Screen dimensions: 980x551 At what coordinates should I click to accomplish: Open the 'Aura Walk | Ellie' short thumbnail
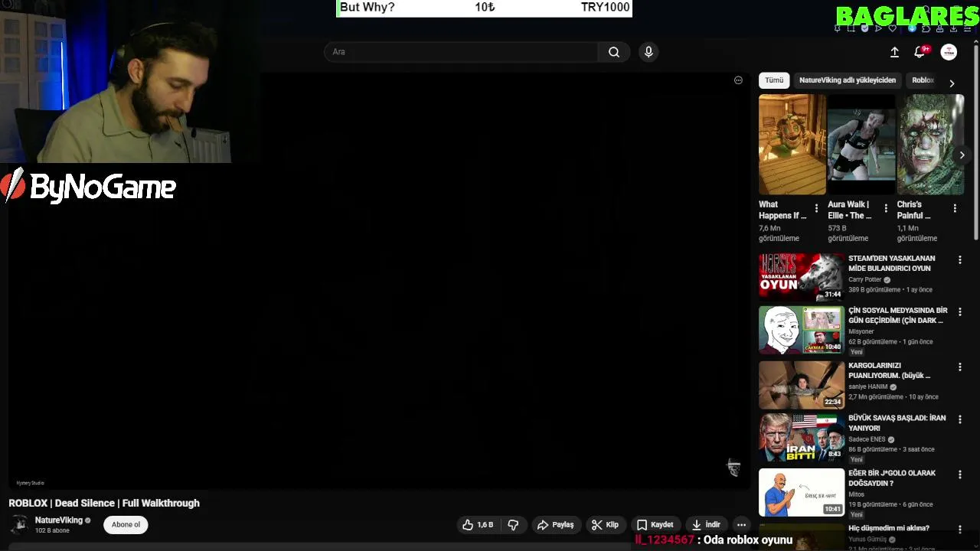(x=861, y=145)
